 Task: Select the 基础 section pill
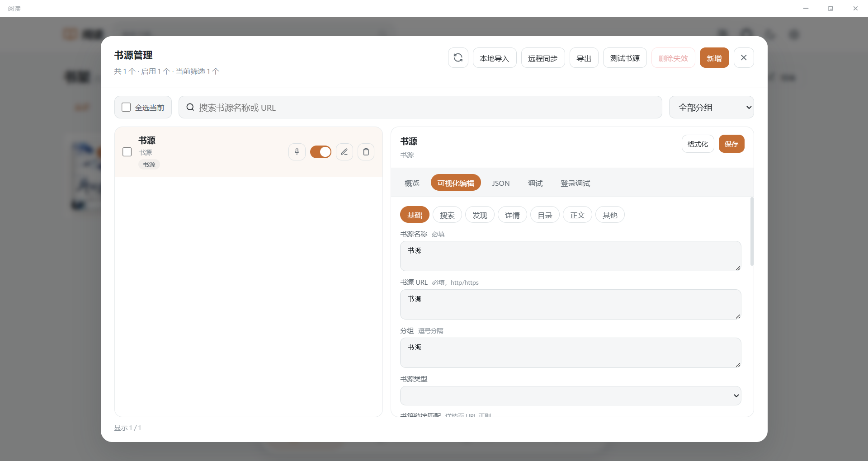415,215
